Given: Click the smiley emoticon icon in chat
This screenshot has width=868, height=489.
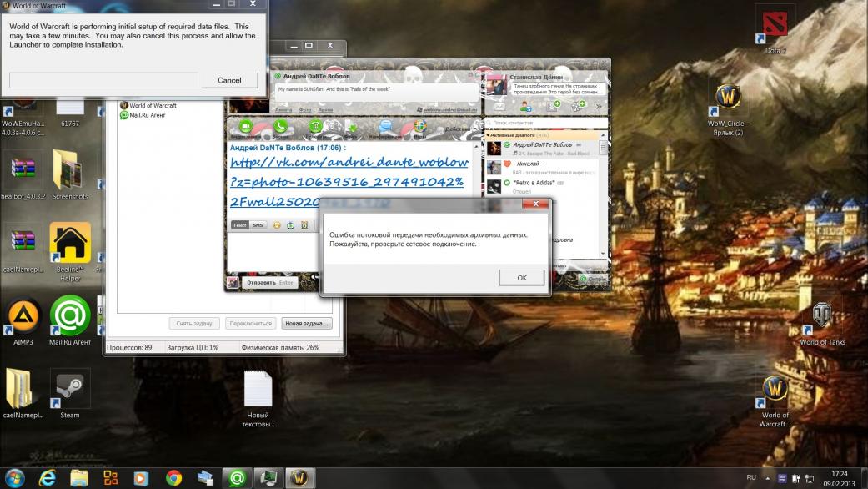Looking at the screenshot, I should point(277,225).
